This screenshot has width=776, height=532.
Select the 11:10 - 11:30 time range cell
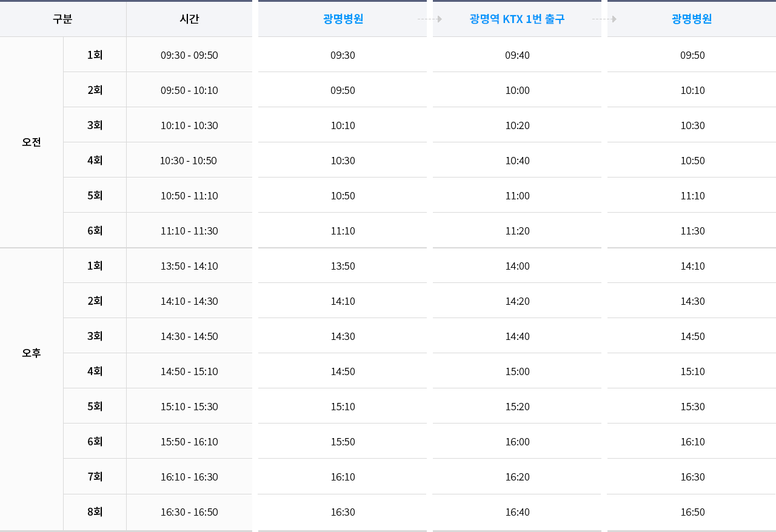pyautogui.click(x=189, y=231)
